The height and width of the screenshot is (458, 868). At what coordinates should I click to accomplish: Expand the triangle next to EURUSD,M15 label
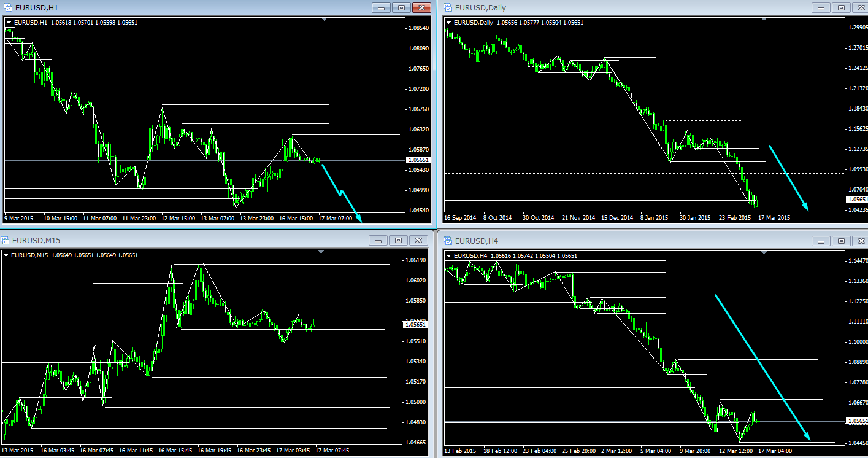click(x=7, y=255)
